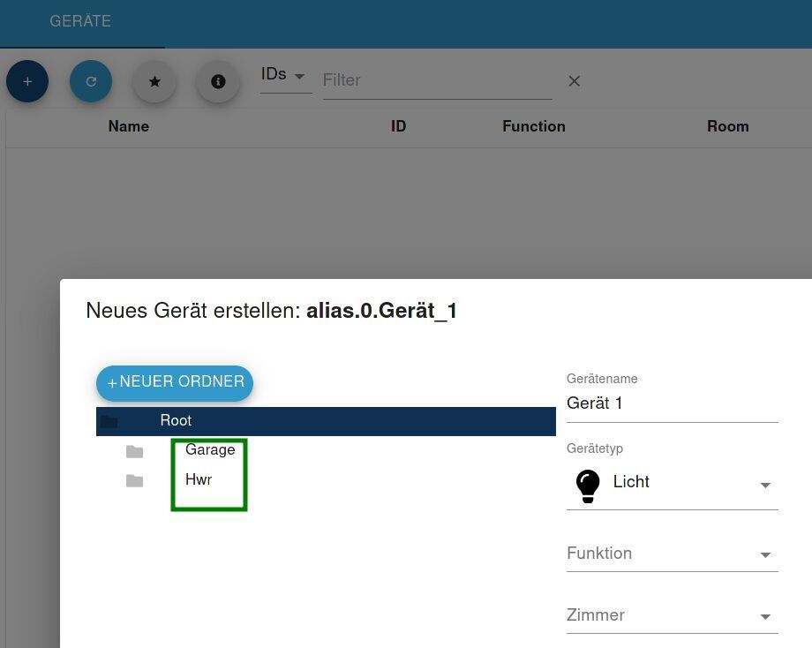The height and width of the screenshot is (648, 812).
Task: Click the Neuer Ordner button
Action: pyautogui.click(x=175, y=382)
